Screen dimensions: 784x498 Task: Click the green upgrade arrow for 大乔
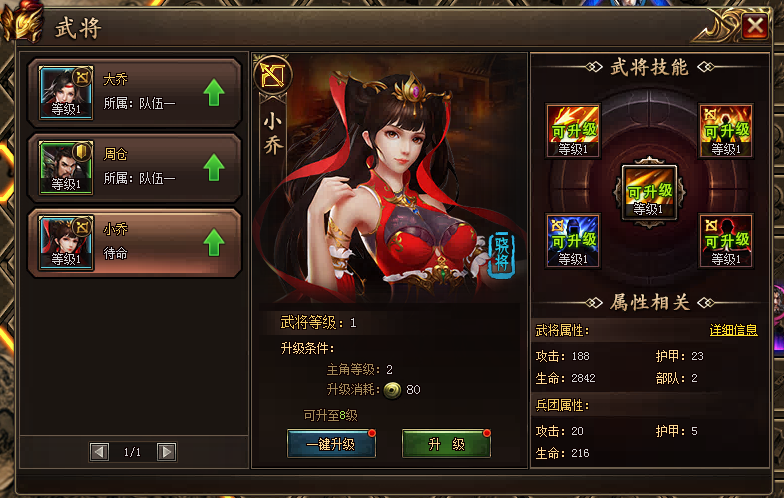pos(214,92)
